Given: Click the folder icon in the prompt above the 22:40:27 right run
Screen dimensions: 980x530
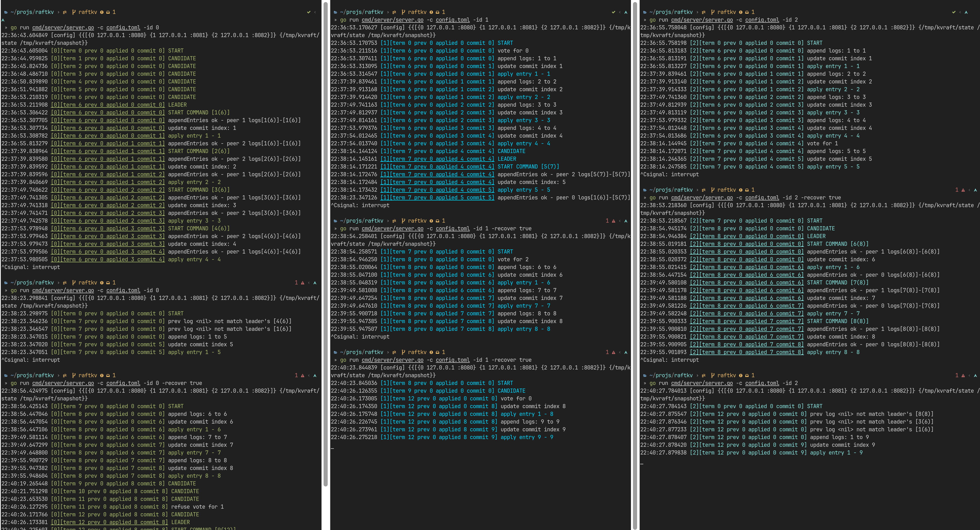Looking at the screenshot, I should [x=645, y=376].
